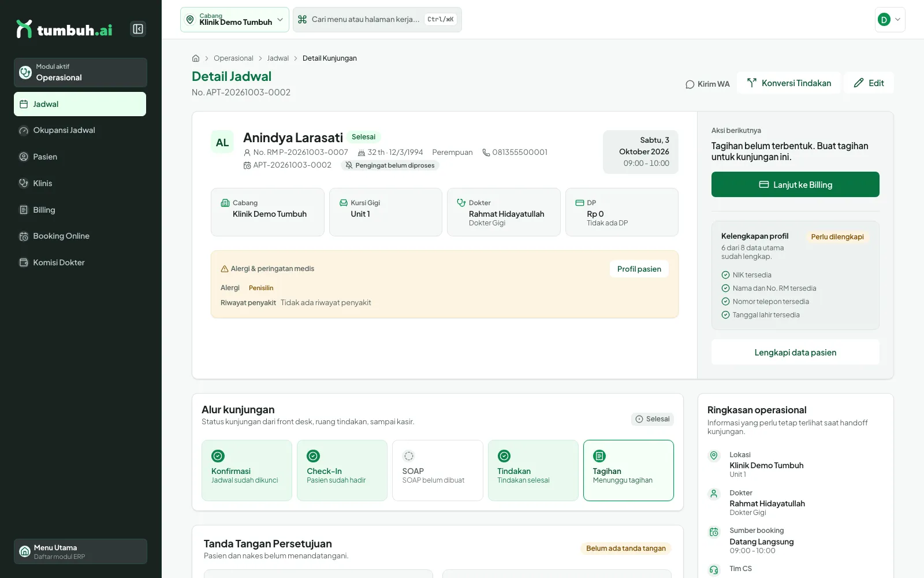Go to Okupansi Jadwal menu
The image size is (924, 578).
point(80,131)
